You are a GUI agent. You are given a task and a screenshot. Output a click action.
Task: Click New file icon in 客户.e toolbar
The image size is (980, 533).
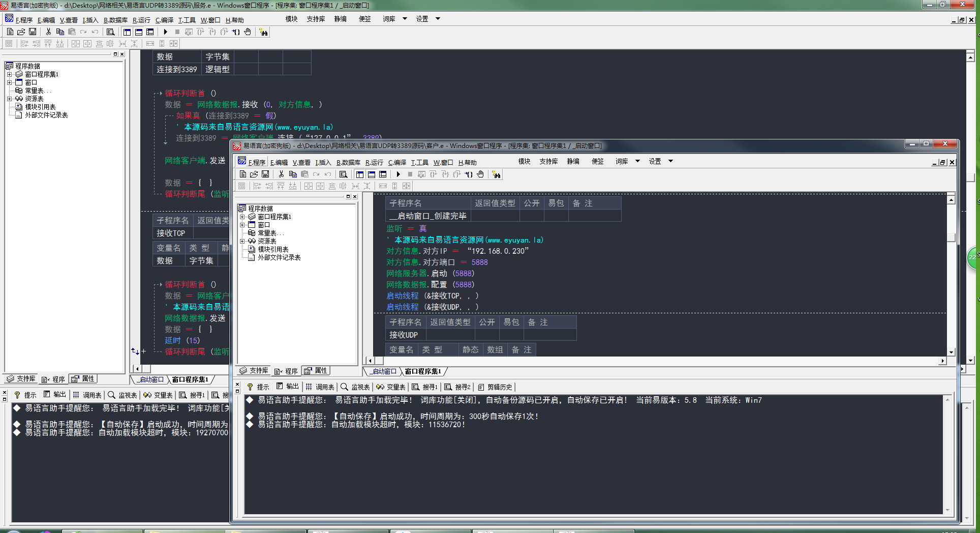(243, 174)
